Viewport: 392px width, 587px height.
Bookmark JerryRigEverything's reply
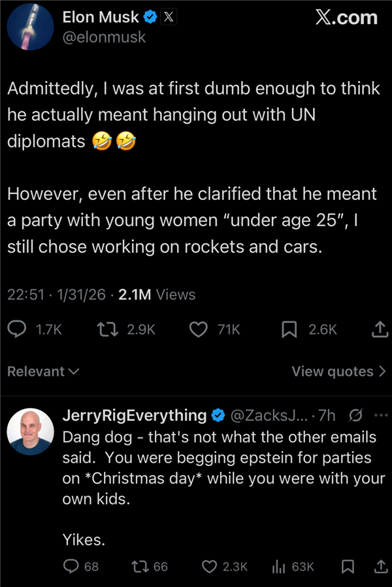coord(348,567)
